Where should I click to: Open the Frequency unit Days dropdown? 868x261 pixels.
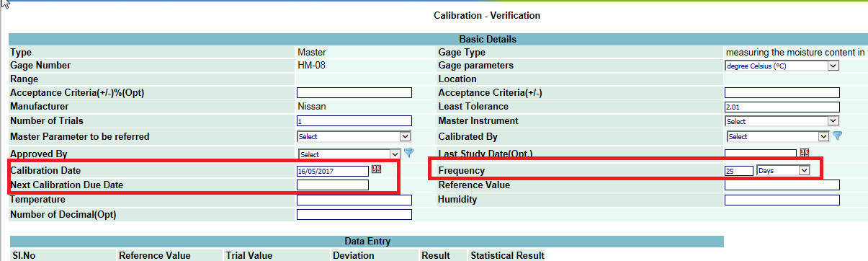point(784,170)
